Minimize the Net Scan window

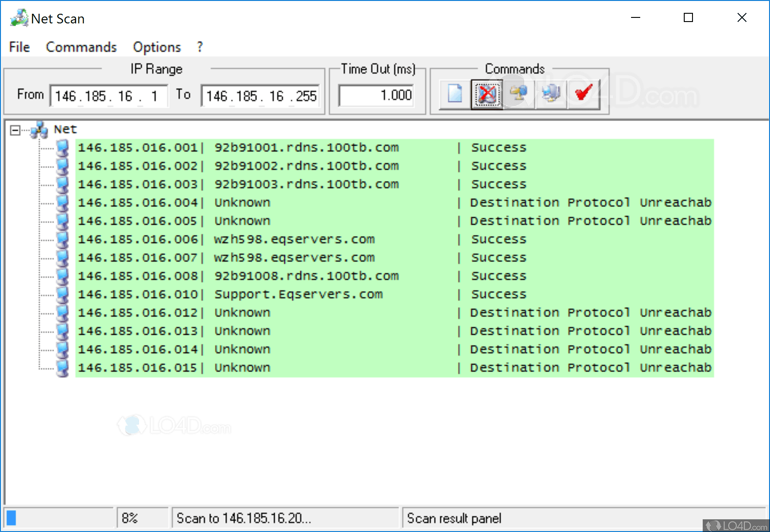[636, 18]
